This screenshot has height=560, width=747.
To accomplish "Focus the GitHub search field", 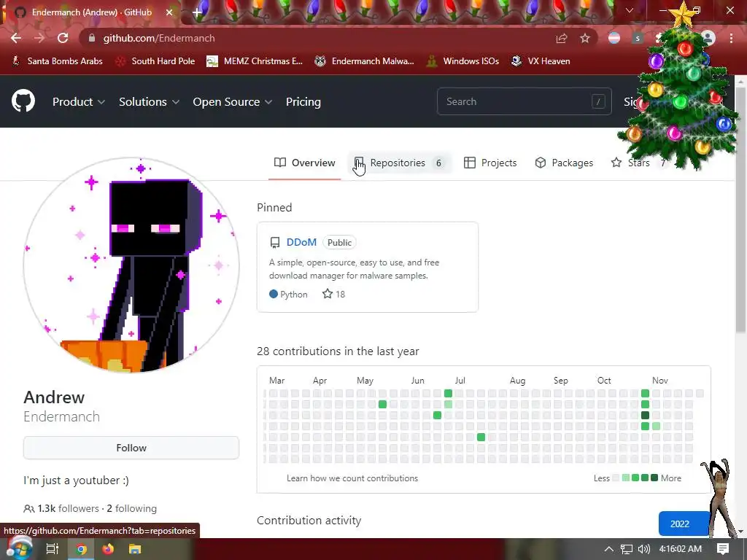I will 524,101.
